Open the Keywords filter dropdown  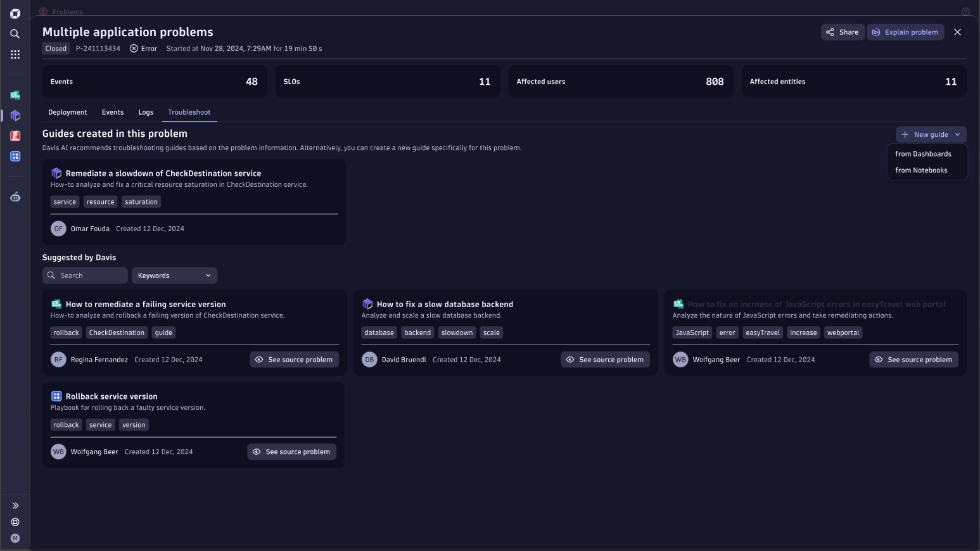tap(174, 275)
